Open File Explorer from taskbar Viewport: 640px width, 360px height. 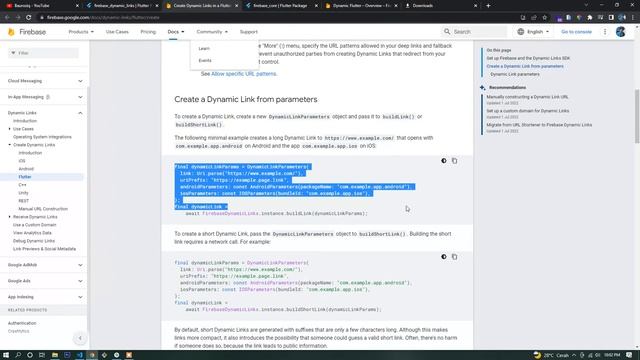[55, 355]
